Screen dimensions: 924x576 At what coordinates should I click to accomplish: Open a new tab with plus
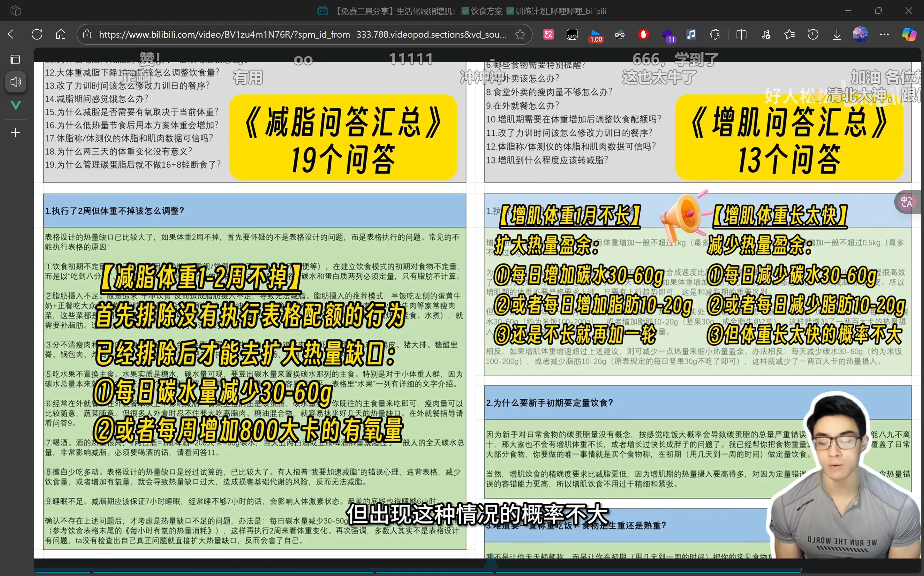pyautogui.click(x=16, y=132)
